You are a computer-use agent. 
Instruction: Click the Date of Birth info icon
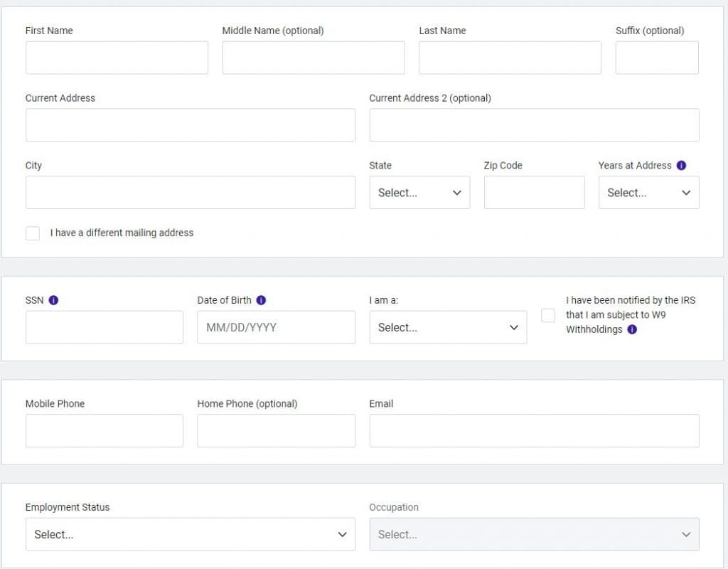pos(261,300)
